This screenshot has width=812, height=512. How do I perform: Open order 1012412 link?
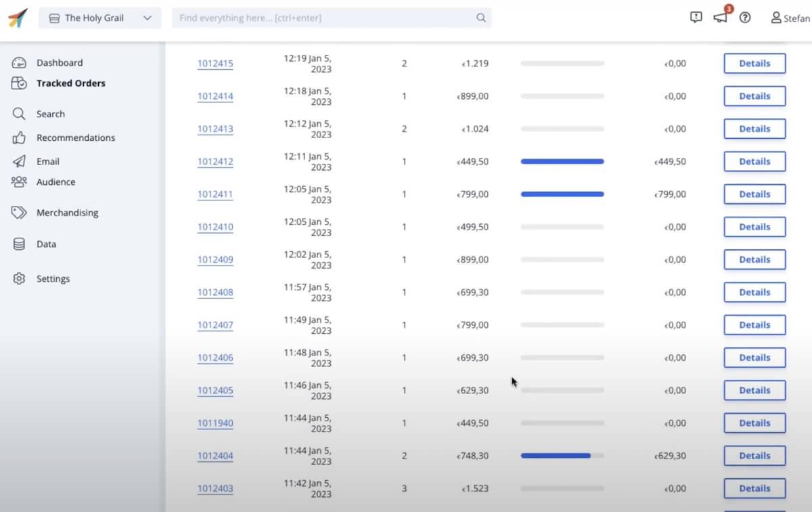(x=215, y=162)
